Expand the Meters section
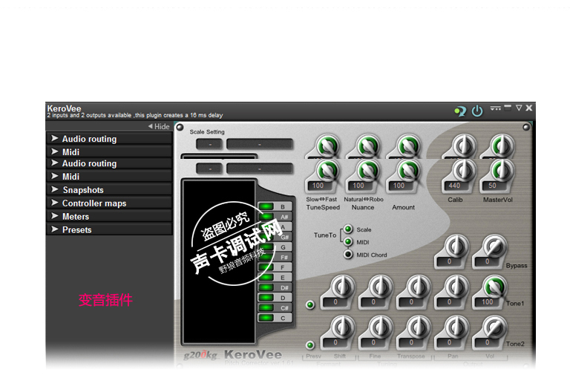The height and width of the screenshot is (392, 570). 109,216
